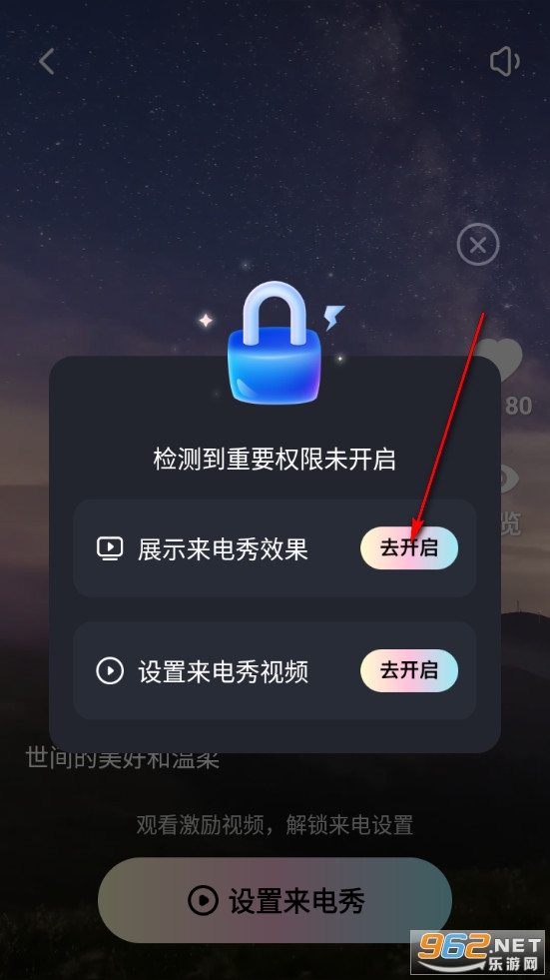This screenshot has width=550, height=980.
Task: Select the 设置来电秀视频 permission row label
Action: pos(223,672)
